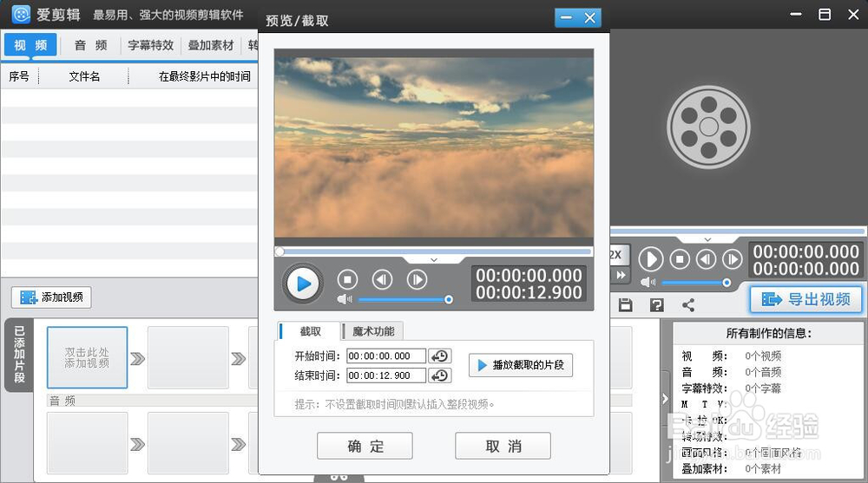Confirm with the 确定 button
Screen dimensions: 868x483
point(365,446)
